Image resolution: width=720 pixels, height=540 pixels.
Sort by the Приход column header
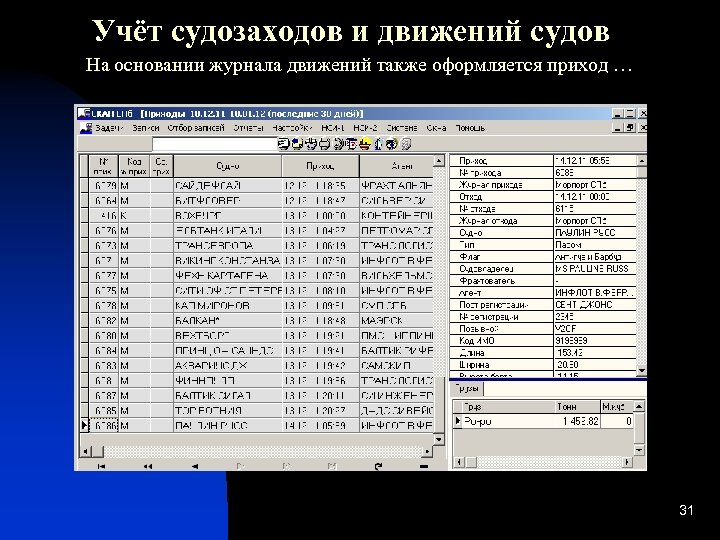click(x=321, y=166)
